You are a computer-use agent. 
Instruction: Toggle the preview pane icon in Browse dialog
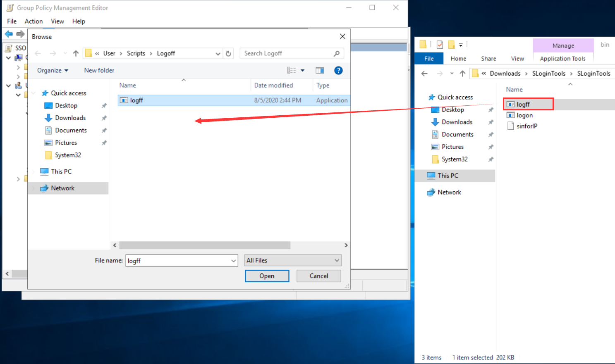(320, 71)
